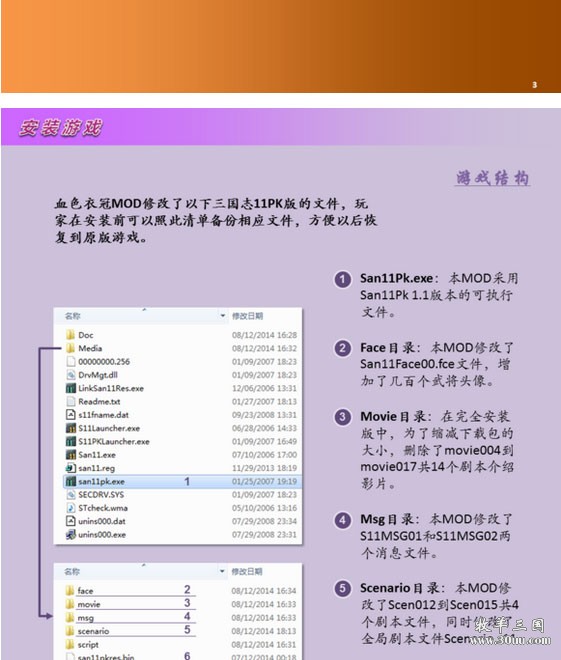The height and width of the screenshot is (660, 561).
Task: Click the LinkSan11Res.exe application icon
Action: click(71, 388)
